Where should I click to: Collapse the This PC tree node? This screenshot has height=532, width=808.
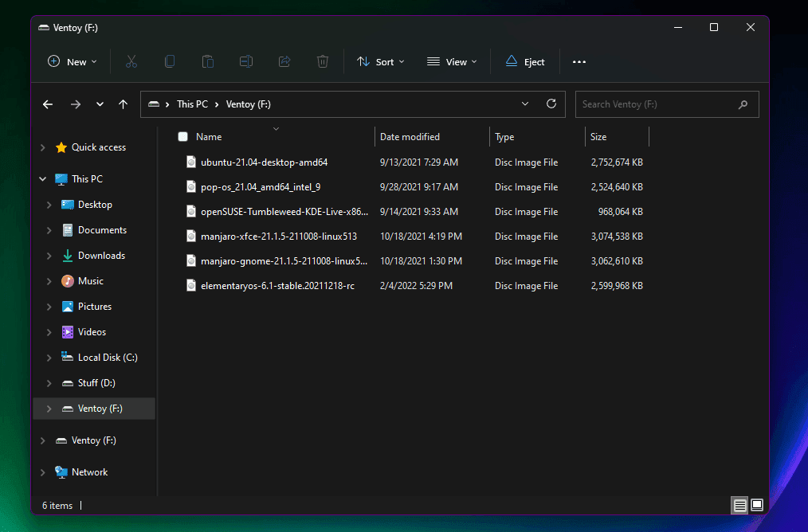tap(43, 179)
